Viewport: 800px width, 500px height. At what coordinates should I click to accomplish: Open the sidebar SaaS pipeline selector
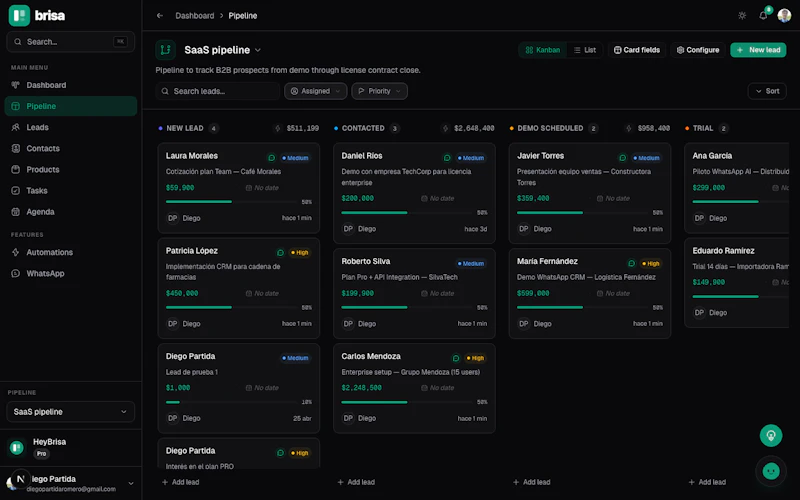coord(70,412)
